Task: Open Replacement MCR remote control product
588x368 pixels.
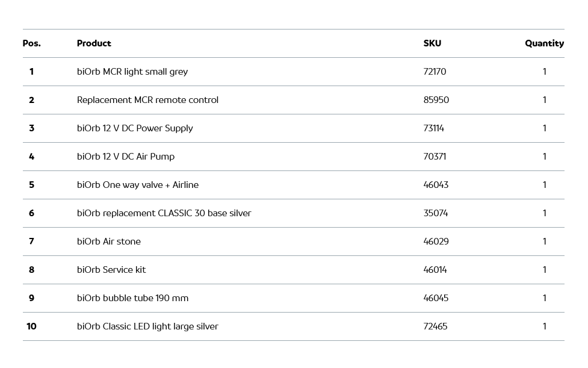Action: [x=147, y=100]
